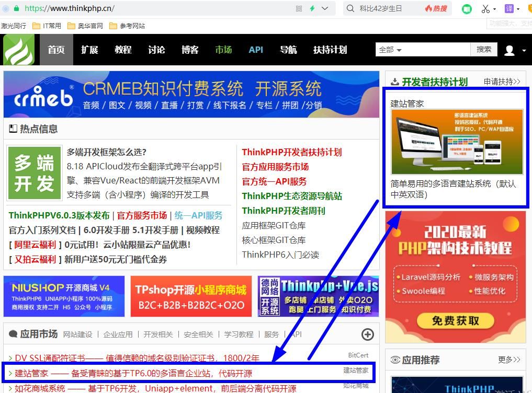Open the 扩展 navigation item
This screenshot has height=393, width=532.
point(89,50)
